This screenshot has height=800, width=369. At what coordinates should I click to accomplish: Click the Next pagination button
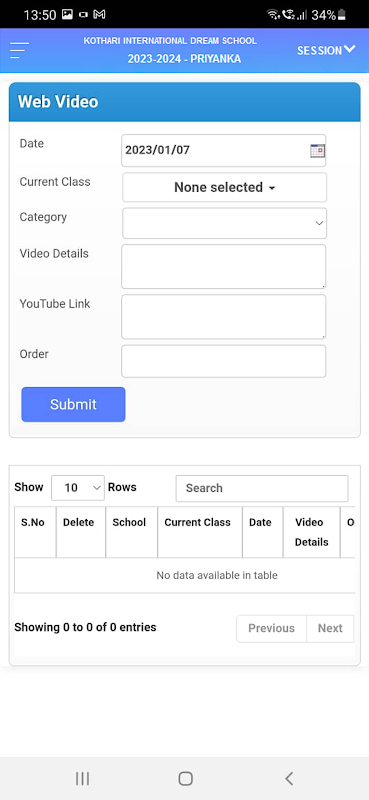pyautogui.click(x=330, y=628)
